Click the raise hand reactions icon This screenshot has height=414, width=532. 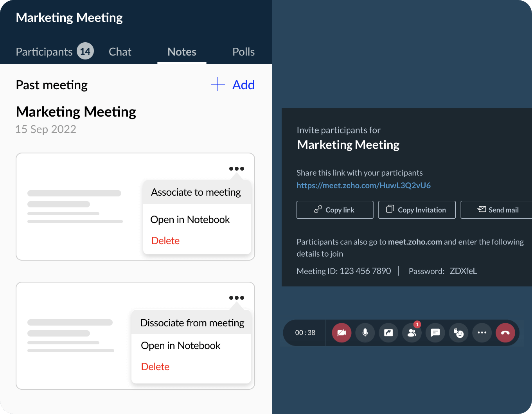(458, 333)
